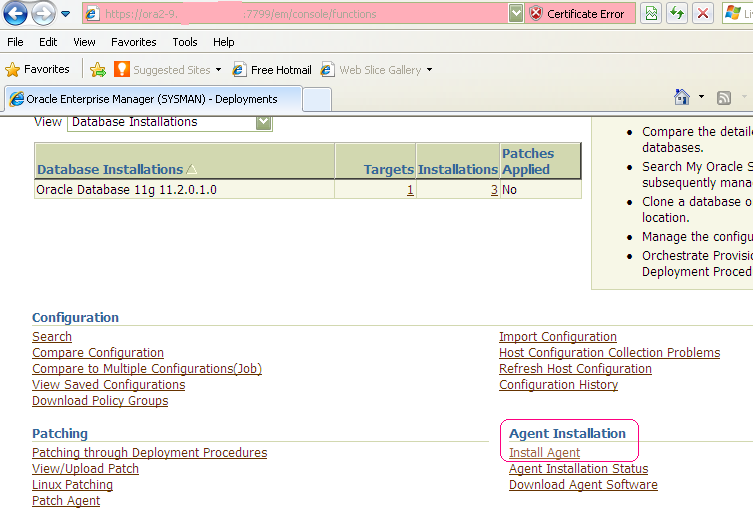
Task: Open the Help menu
Action: 224,42
